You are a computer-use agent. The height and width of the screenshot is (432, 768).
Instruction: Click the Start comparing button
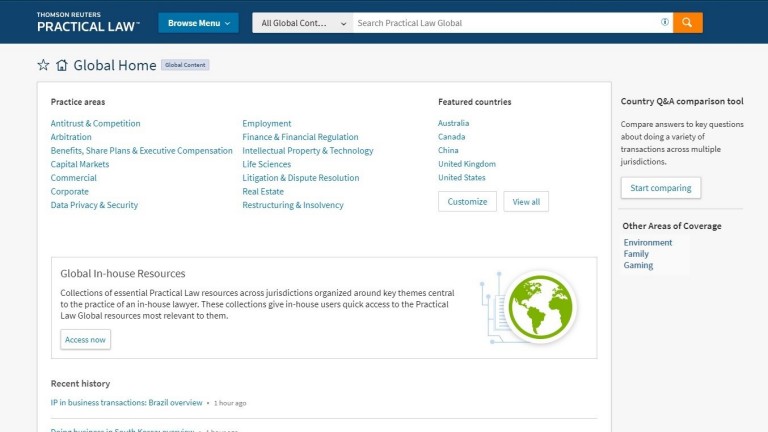point(661,188)
